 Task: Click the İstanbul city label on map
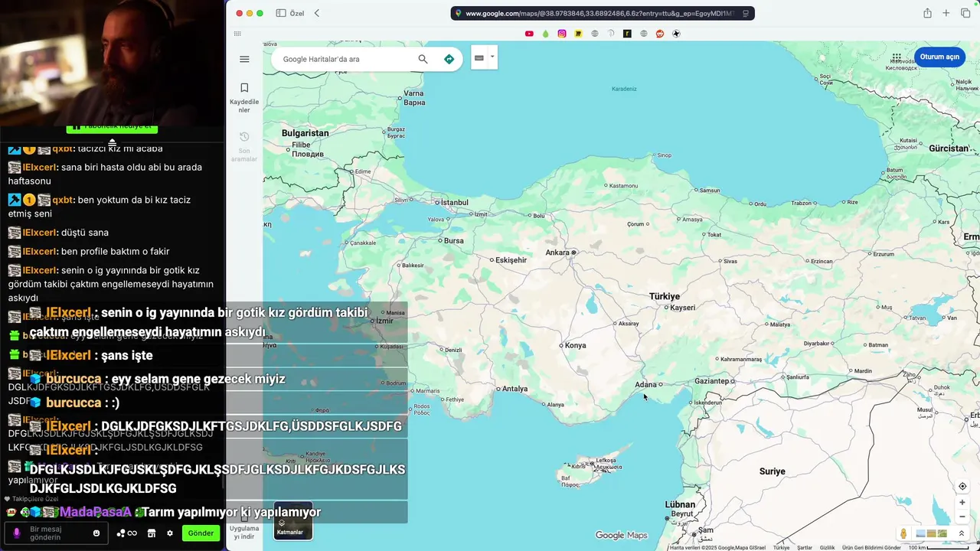click(x=454, y=203)
